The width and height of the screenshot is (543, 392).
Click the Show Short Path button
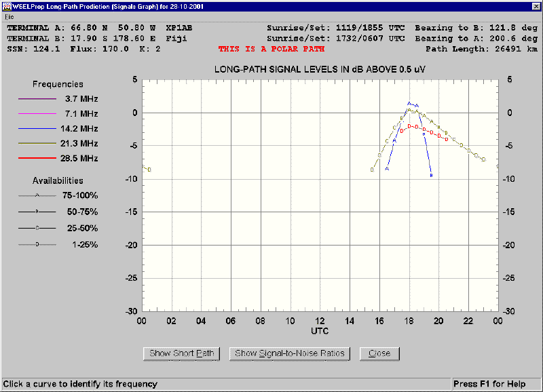[x=181, y=353]
